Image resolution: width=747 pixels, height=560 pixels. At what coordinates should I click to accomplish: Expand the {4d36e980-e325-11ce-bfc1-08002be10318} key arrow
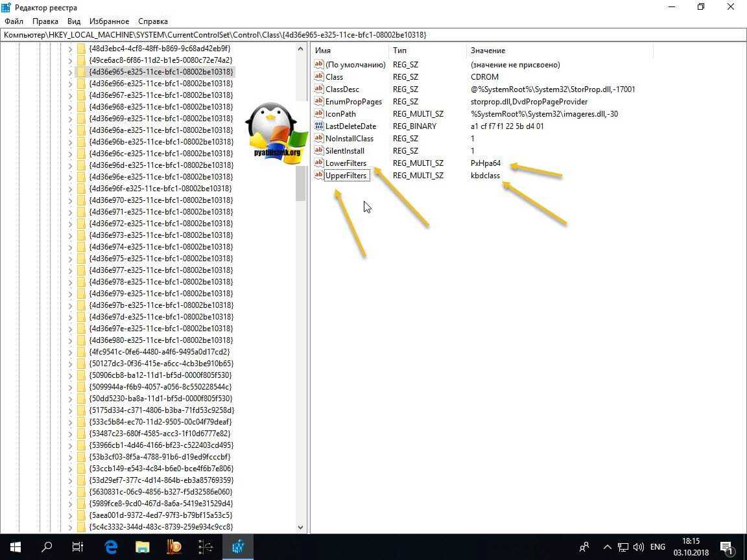tap(70, 340)
